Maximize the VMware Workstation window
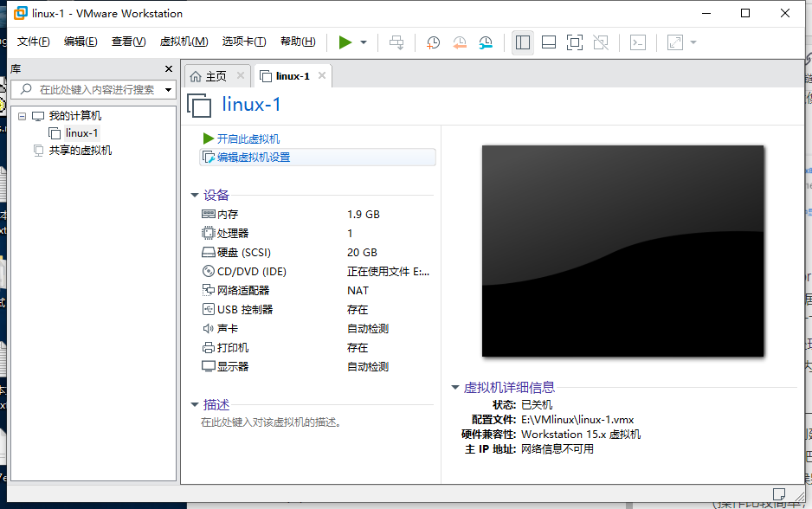812x509 pixels. (x=745, y=14)
